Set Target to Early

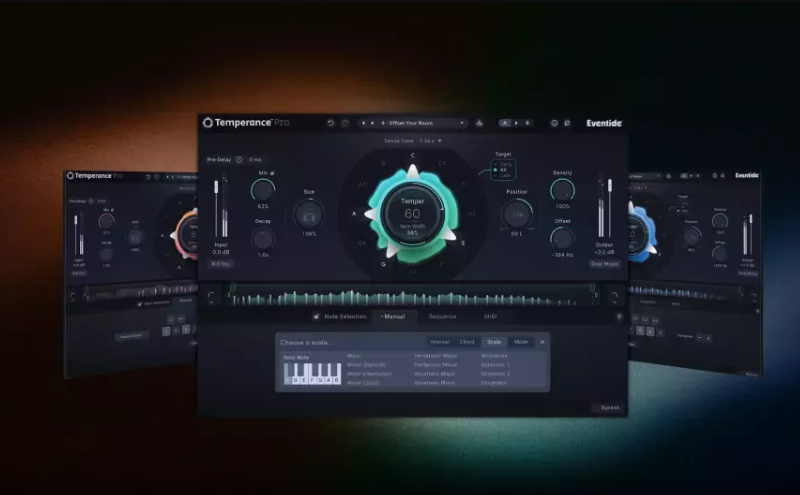[x=503, y=164]
